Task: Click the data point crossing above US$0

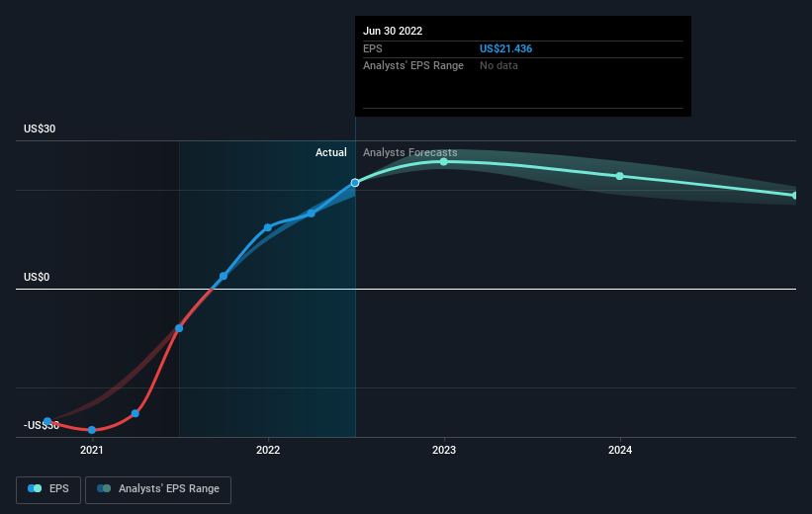Action: 224,277
